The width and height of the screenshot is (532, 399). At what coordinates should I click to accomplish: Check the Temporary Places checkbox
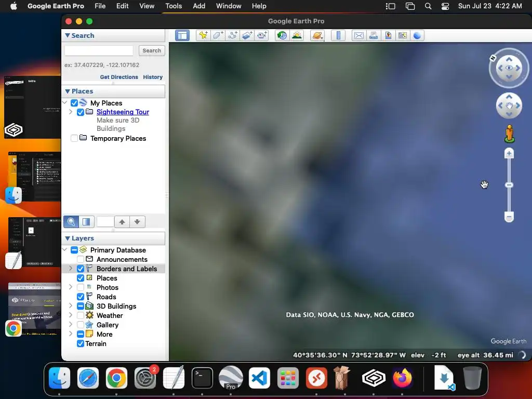pos(74,138)
